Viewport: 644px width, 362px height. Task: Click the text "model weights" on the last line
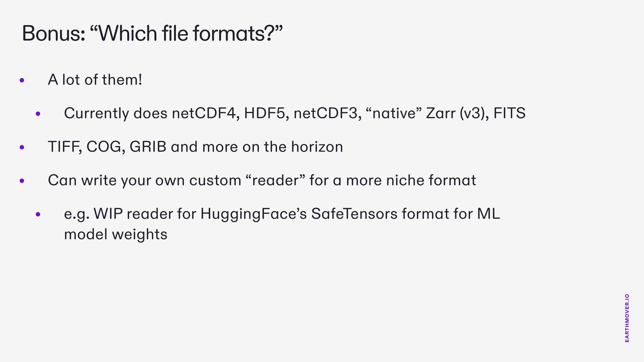point(115,234)
